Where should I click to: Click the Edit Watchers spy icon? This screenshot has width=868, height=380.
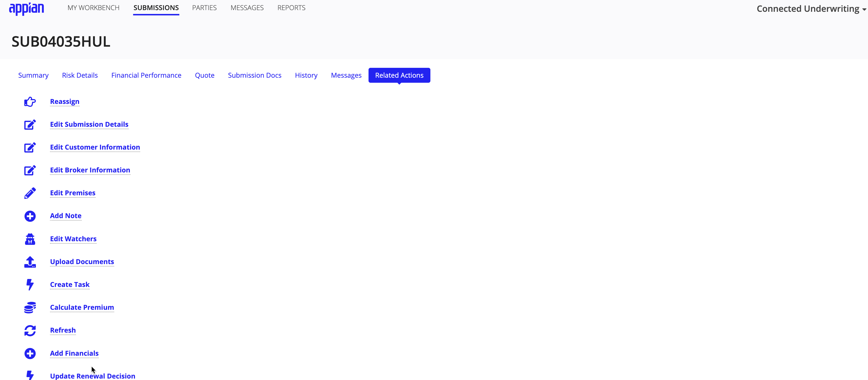[x=30, y=239]
